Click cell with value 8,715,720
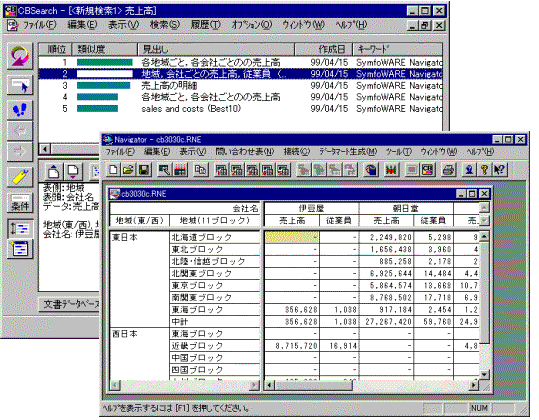The width and height of the screenshot is (539, 420). point(292,346)
